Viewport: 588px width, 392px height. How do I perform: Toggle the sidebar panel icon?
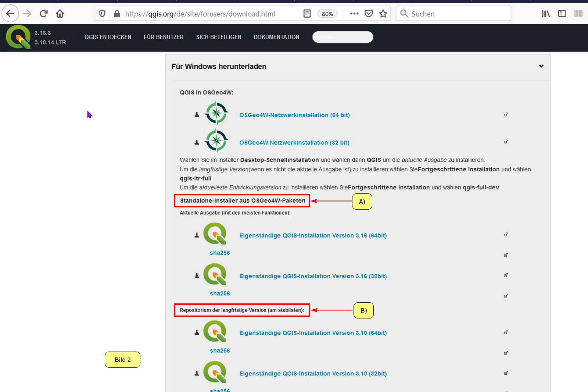click(562, 14)
